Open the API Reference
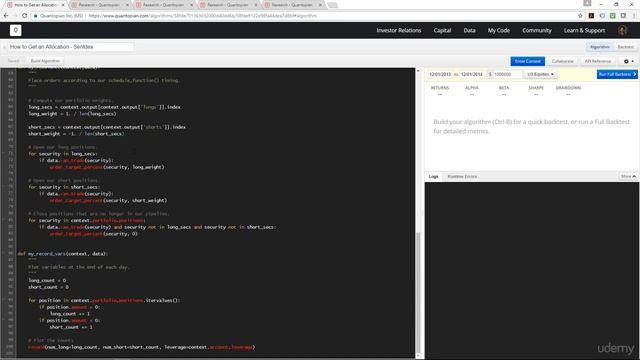The width and height of the screenshot is (640, 360). 598,61
